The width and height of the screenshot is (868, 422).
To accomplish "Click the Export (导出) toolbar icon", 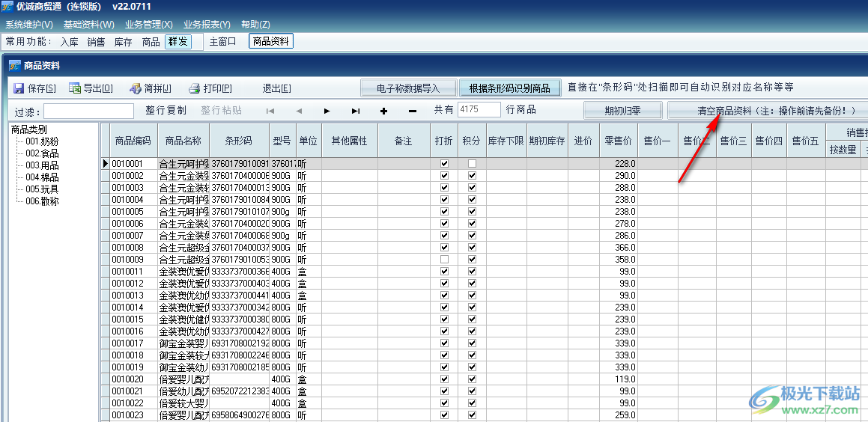I will point(75,88).
